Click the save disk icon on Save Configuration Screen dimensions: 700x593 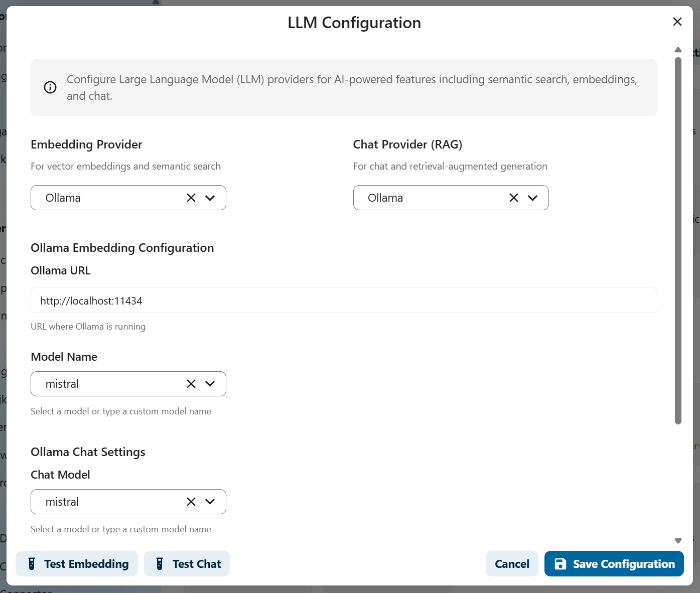(x=559, y=563)
